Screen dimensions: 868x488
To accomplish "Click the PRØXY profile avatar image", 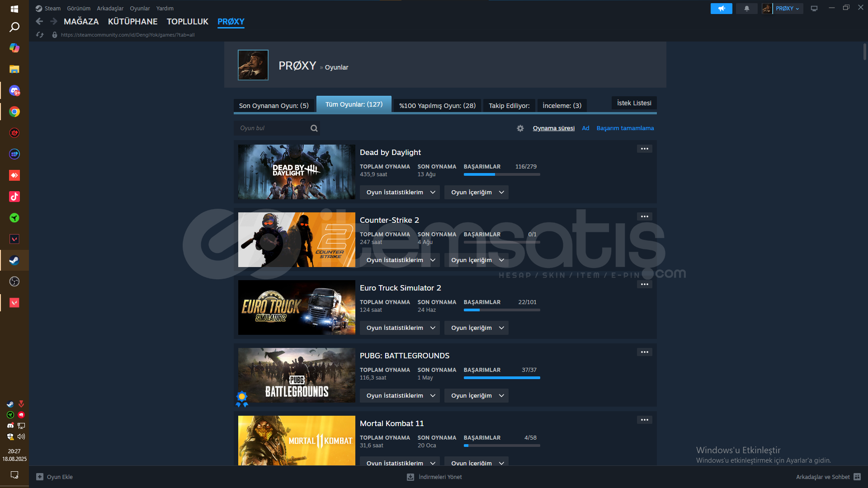I will pos(253,65).
